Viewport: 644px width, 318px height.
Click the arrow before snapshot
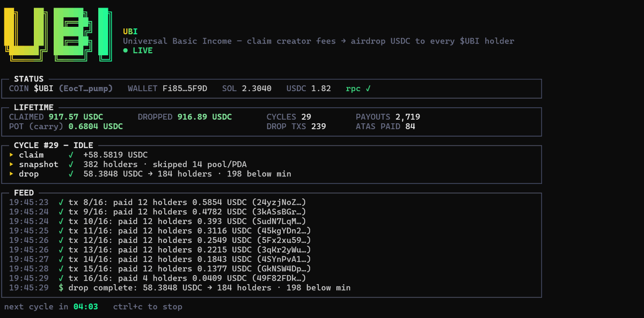point(12,165)
